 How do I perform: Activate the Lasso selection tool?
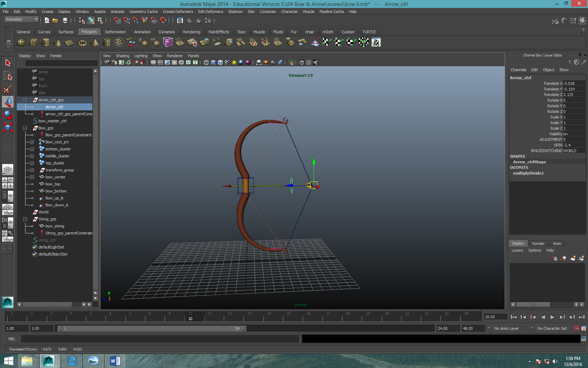[8, 76]
